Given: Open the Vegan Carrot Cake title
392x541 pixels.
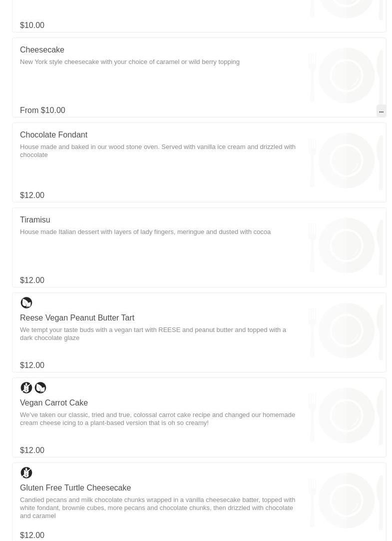Looking at the screenshot, I should click(x=54, y=402).
